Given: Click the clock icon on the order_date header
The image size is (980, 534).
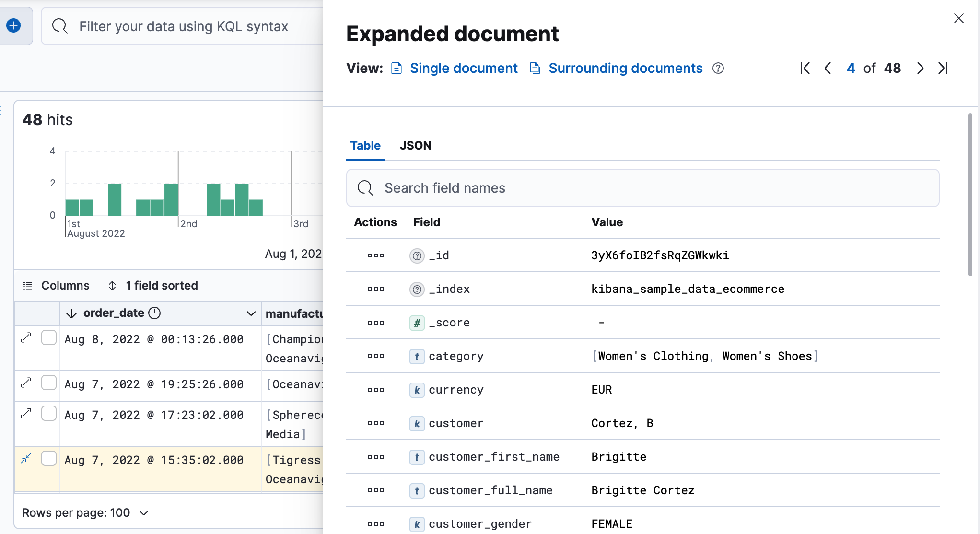Looking at the screenshot, I should [154, 313].
